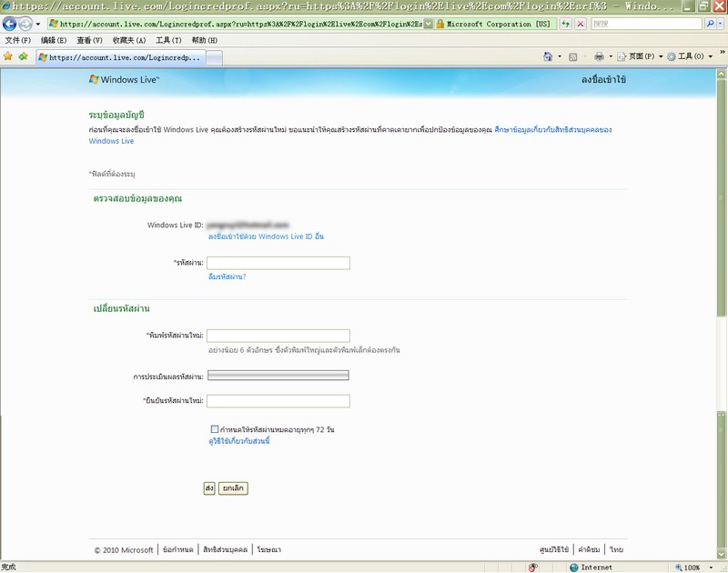728x573 pixels.
Task: Click the browser Back arrow button
Action: [x=9, y=24]
